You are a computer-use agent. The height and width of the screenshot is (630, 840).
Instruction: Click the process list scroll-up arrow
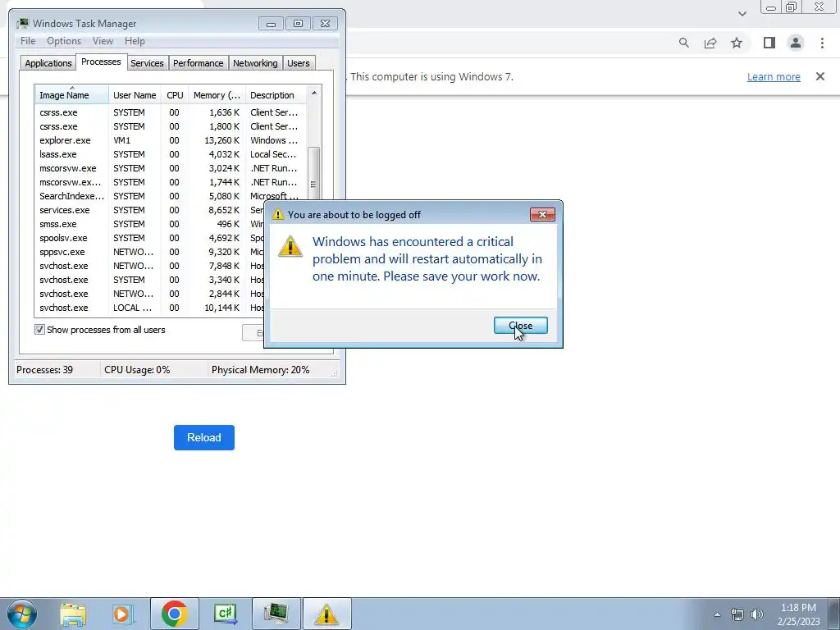(314, 94)
